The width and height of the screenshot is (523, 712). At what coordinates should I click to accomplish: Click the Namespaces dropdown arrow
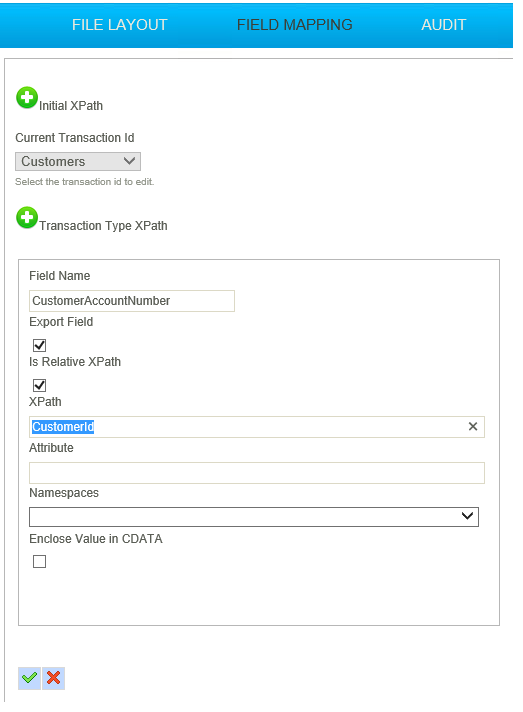[x=467, y=516]
